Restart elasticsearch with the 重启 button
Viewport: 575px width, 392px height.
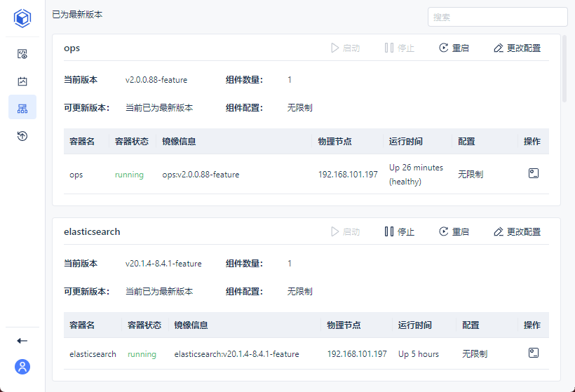(454, 232)
